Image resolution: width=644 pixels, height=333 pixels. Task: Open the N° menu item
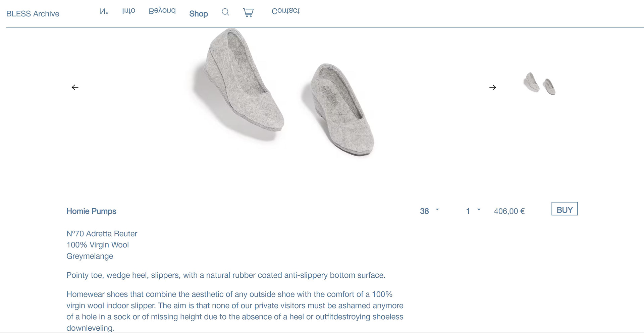(x=104, y=11)
